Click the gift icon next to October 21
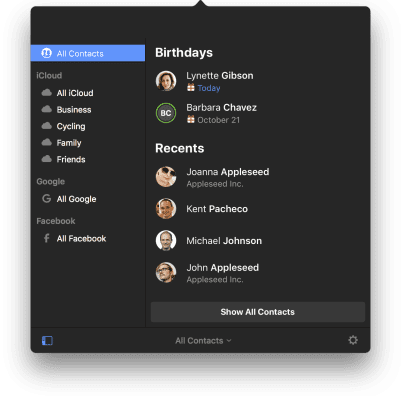The width and height of the screenshot is (401, 400). coord(191,119)
